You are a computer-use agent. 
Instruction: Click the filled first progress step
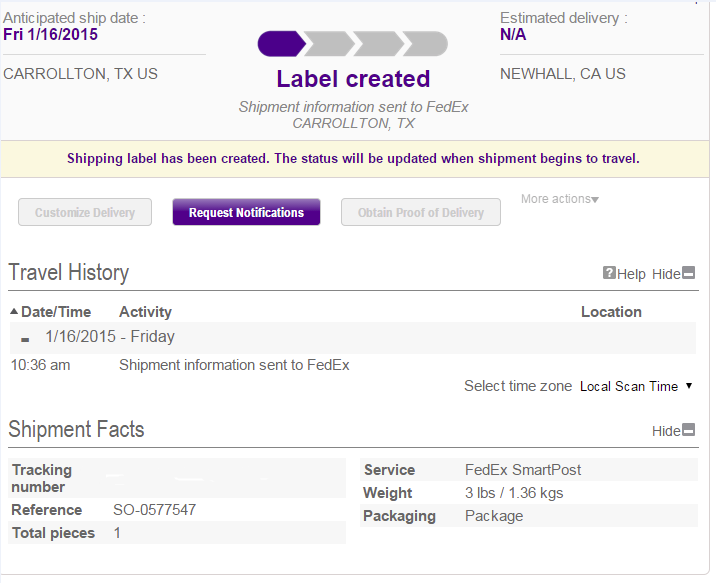pos(280,44)
